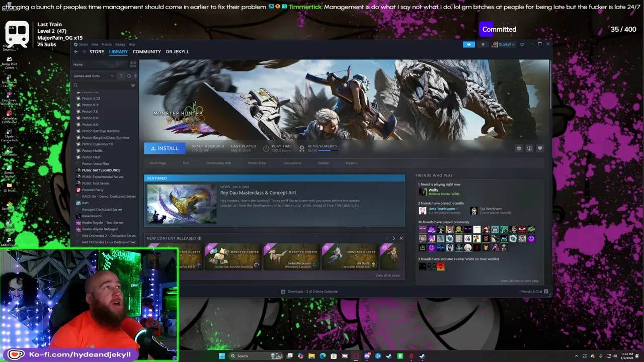Open the Steam announcements megaphone button
This screenshot has height=362, width=644.
tap(468, 44)
